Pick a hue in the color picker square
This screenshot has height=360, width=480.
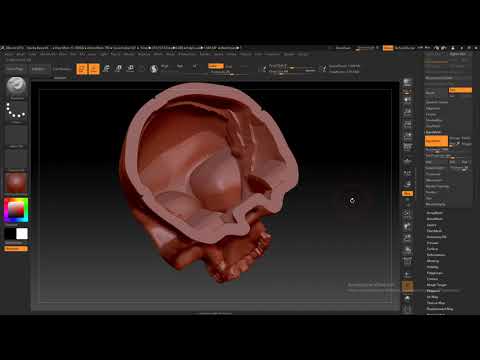click(16, 210)
